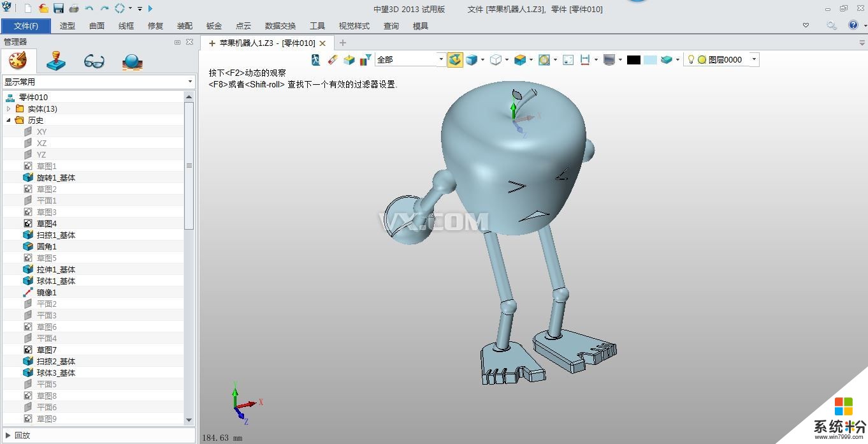Click the Undo arrow icon
Image resolution: width=868 pixels, height=444 pixels.
89,8
